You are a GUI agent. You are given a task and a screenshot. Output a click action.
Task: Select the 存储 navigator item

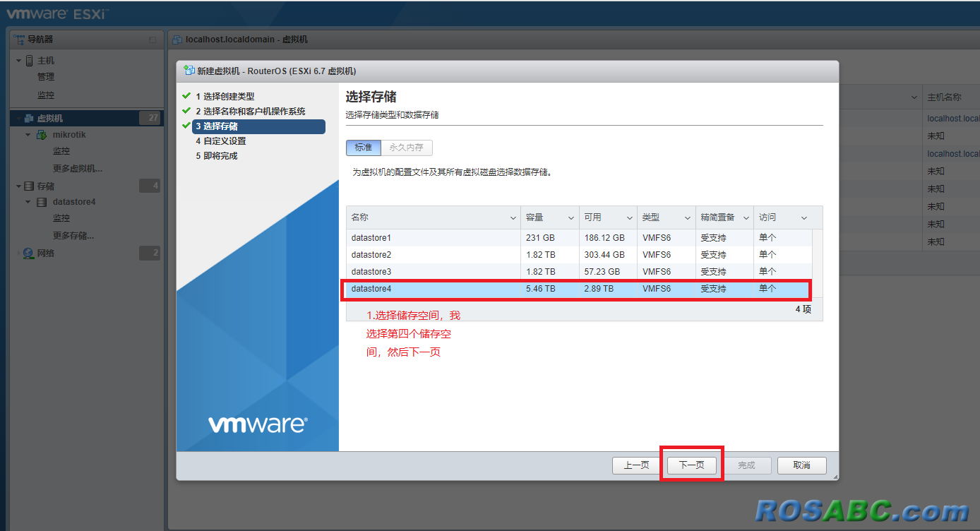point(46,186)
